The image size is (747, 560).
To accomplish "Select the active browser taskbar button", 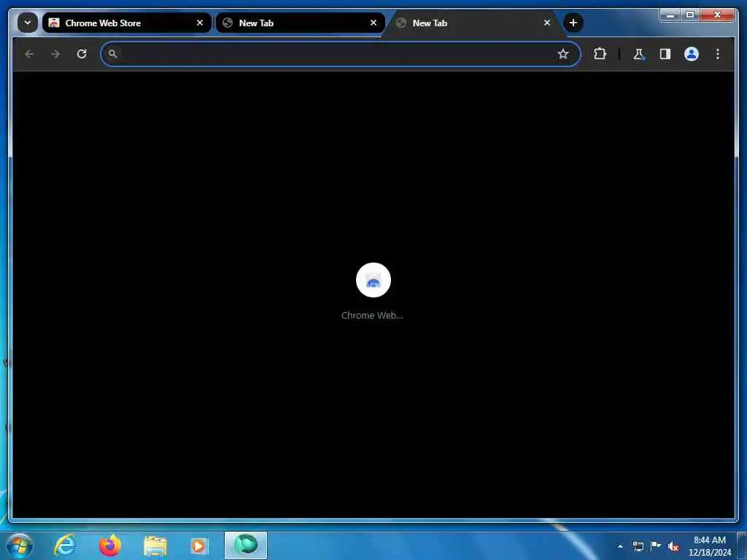I will (x=246, y=545).
